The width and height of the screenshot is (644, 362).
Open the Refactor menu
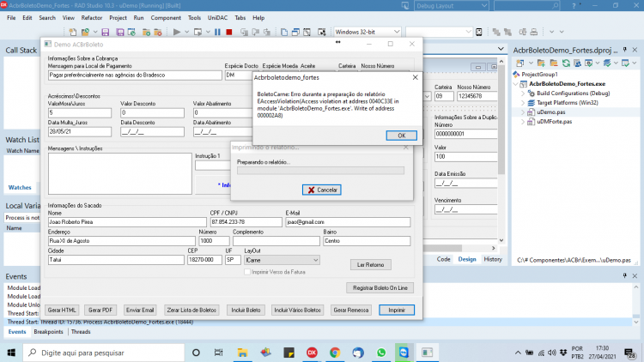(92, 18)
